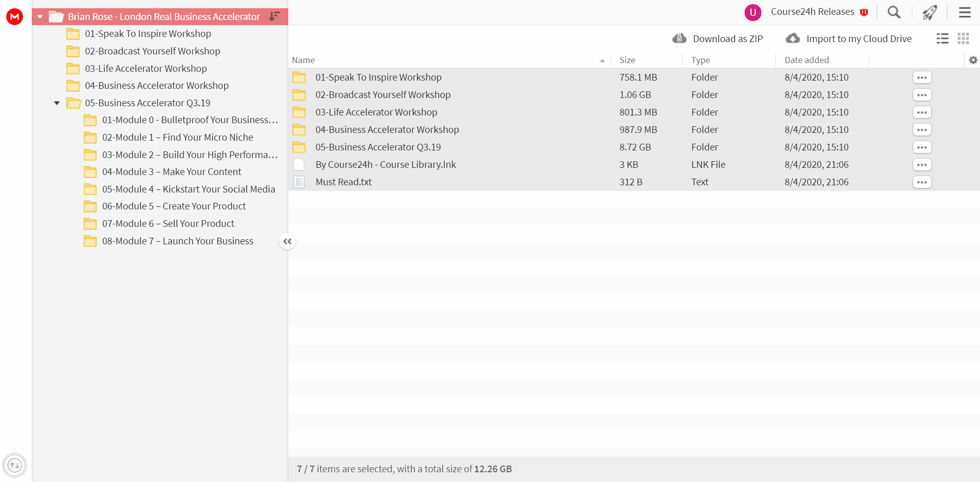Open 04-Module 3 Make Your Content
Screen dimensions: 980x482
171,172
